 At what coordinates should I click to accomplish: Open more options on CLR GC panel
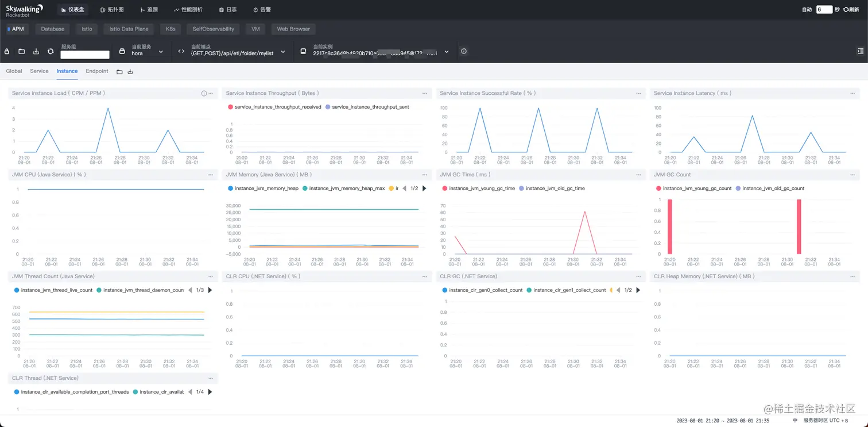tap(638, 276)
